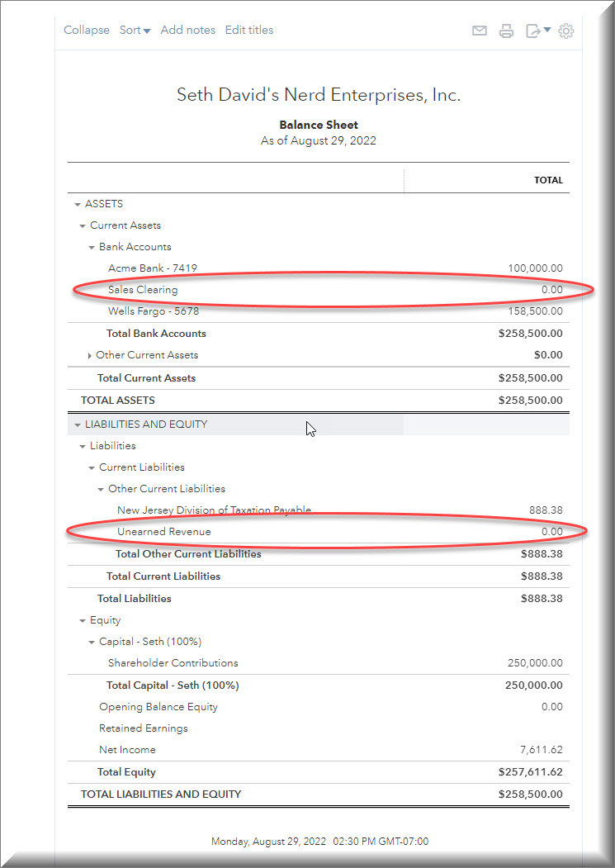
Task: Collapse the Bank Accounts group
Action: (x=92, y=248)
